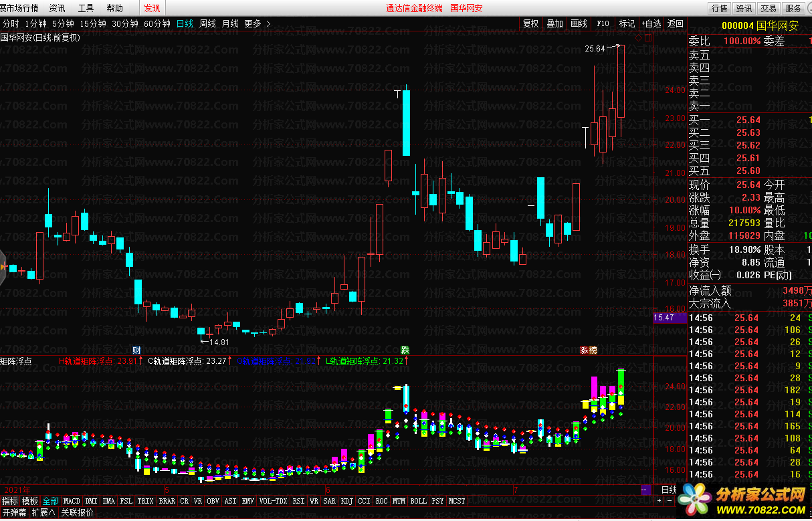Click the 叠加 toolbar button
The image size is (812, 521).
coord(554,23)
